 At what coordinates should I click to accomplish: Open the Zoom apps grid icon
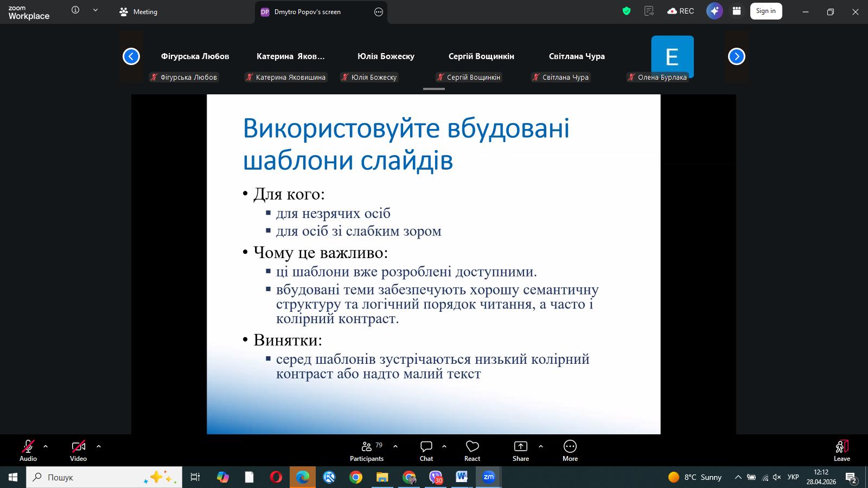737,11
